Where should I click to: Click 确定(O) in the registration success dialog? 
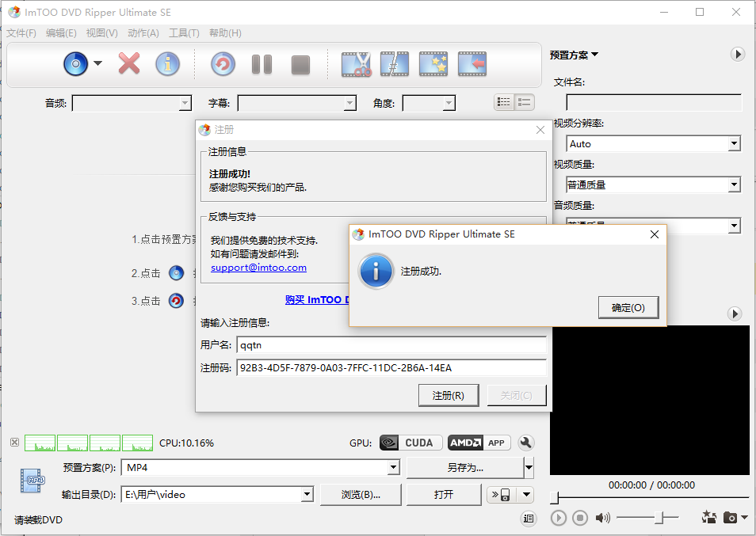pyautogui.click(x=628, y=308)
